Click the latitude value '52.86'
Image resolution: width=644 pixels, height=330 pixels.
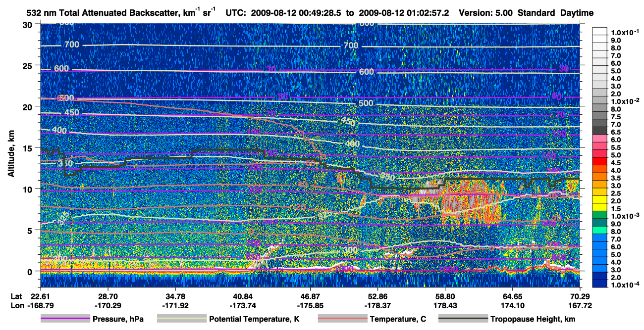377,296
